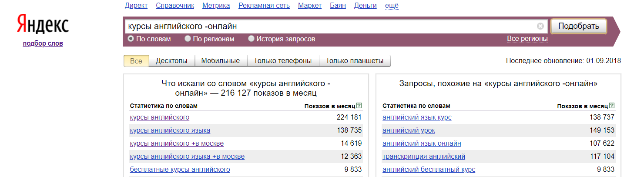Open 'английский урок' similar query

coord(409,130)
